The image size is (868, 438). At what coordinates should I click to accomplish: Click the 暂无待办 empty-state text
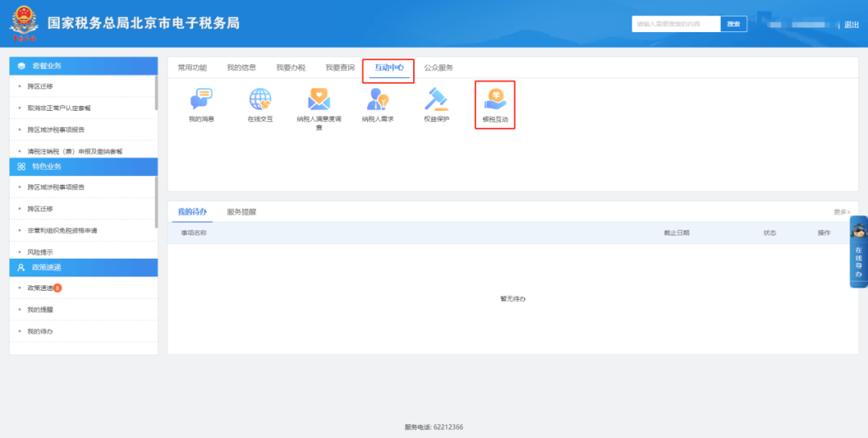[513, 299]
